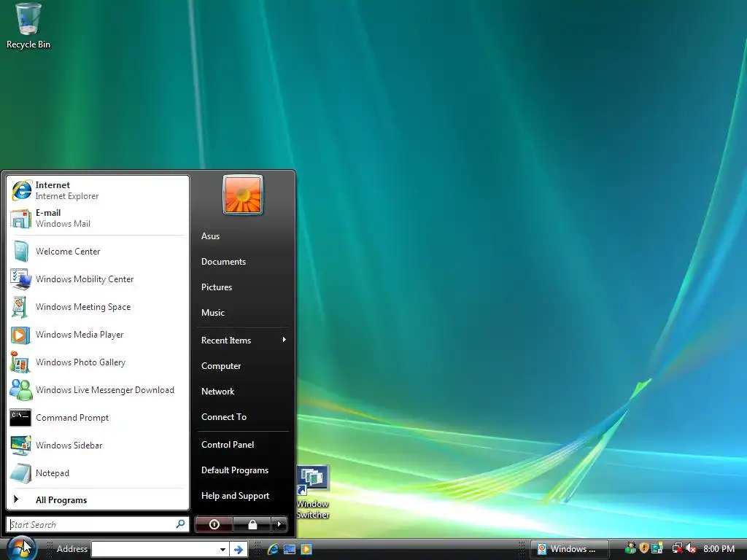Click the Start orb button
747x560 pixels.
21,548
